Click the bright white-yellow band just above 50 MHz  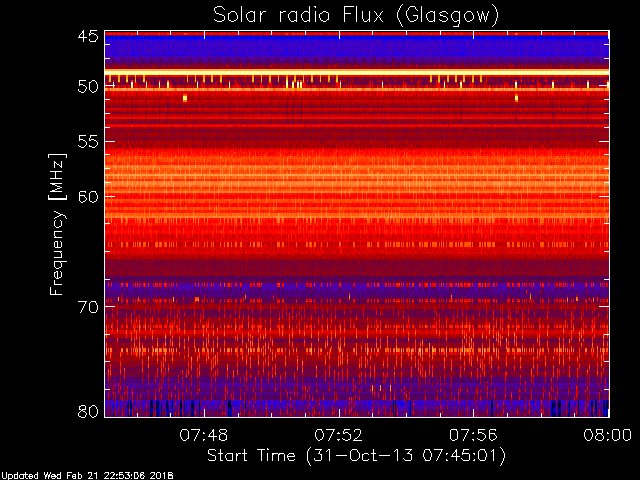coord(356,72)
